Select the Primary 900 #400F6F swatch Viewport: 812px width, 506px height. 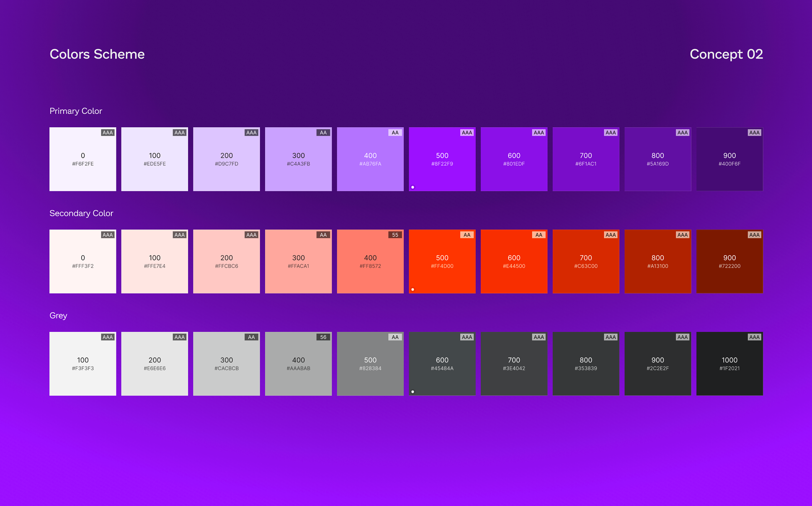point(729,159)
